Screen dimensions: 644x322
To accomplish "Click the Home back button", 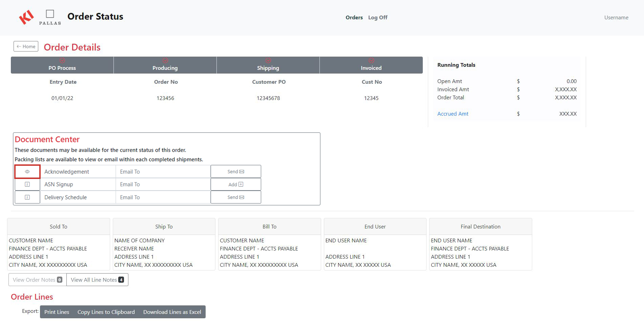I will coord(25,46).
